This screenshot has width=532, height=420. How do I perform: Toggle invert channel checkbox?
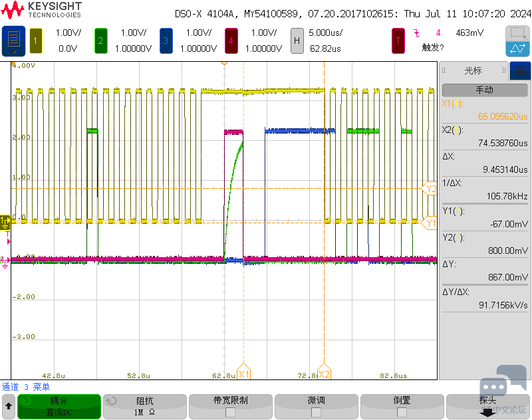point(402,412)
